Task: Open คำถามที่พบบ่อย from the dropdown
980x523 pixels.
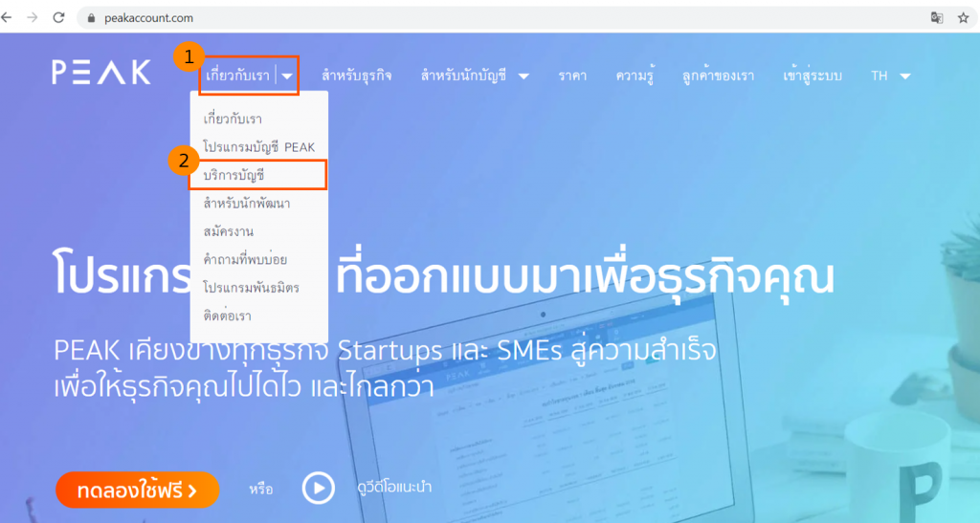Action: coord(245,260)
